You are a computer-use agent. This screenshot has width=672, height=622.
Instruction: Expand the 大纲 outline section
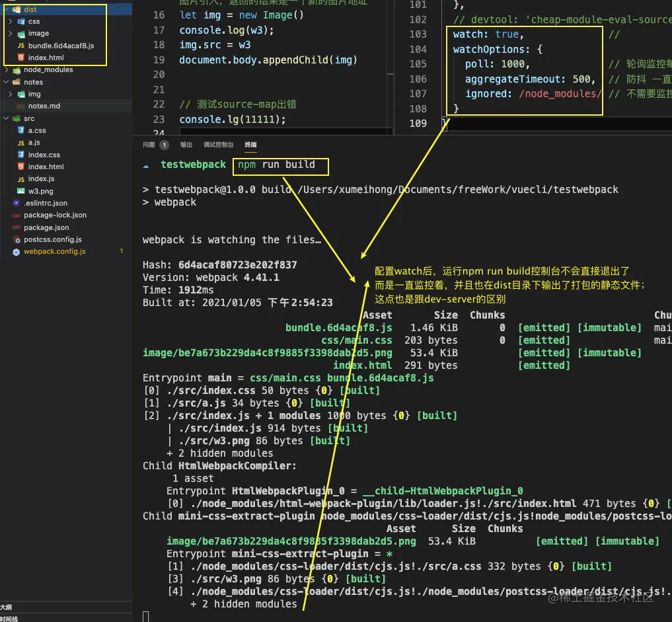click(6, 607)
